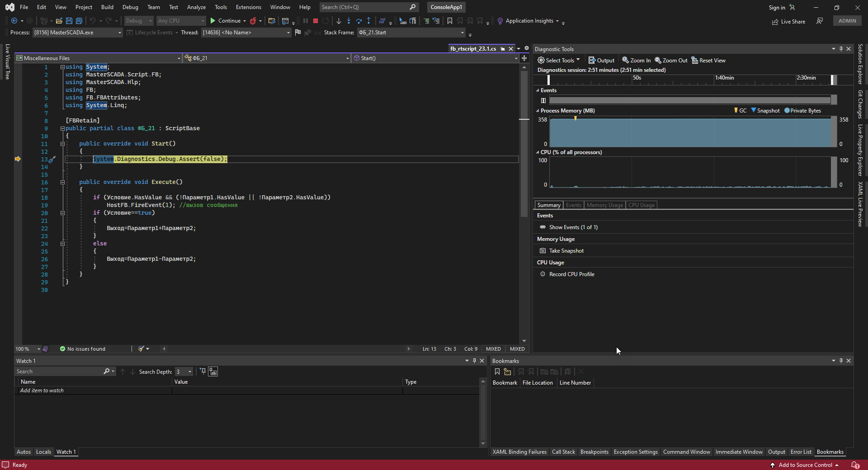868x470 pixels.
Task: Collapse the Execute() method outline at line 16
Action: [x=62, y=182]
